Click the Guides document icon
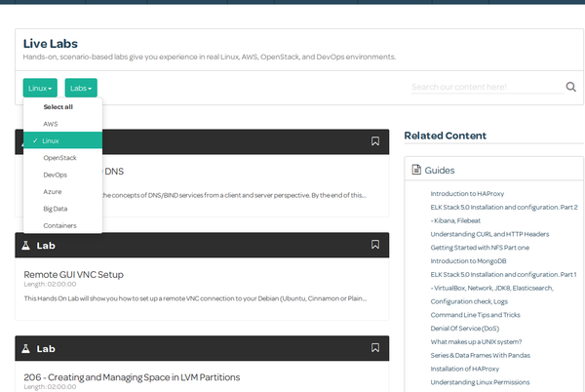 pos(415,170)
